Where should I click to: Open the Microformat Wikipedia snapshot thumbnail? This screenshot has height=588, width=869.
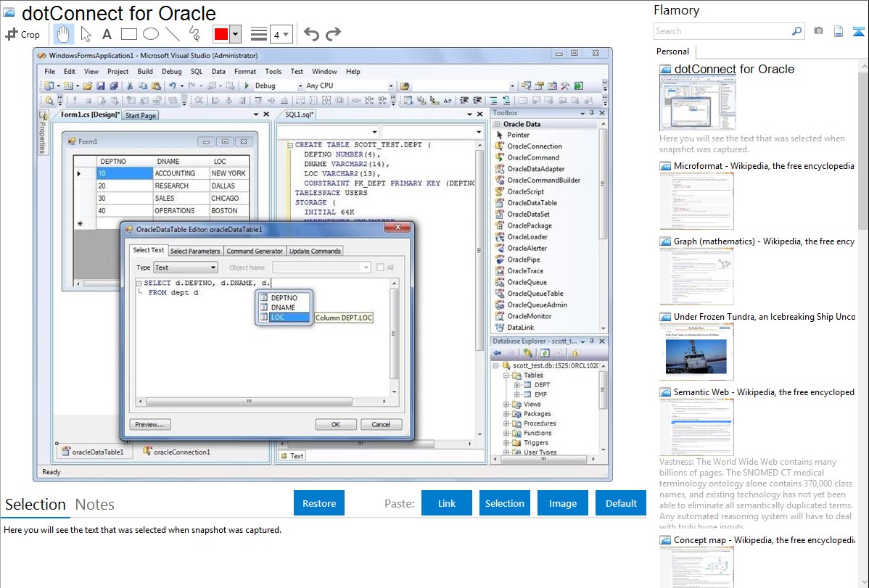(x=696, y=201)
